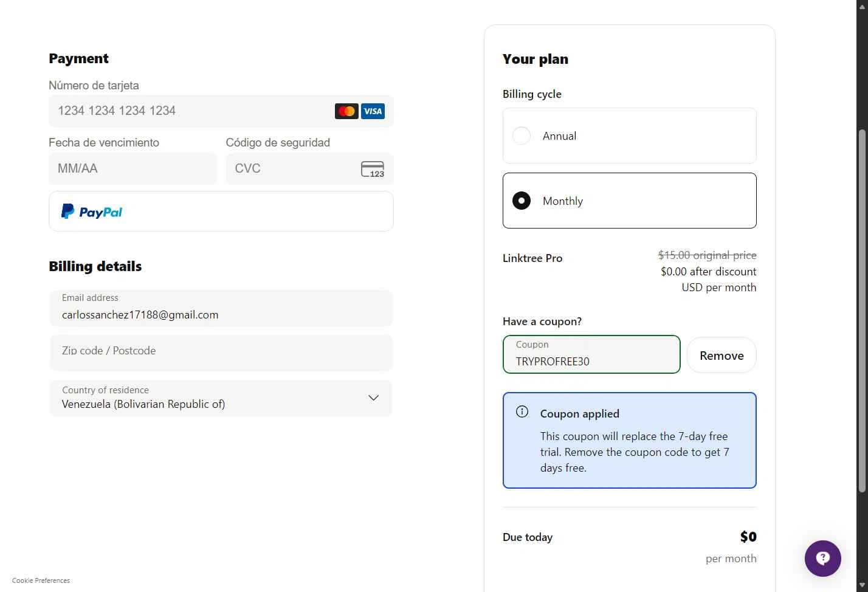Viewport: 868px width, 592px height.
Task: Open Cookie Preferences link
Action: click(41, 580)
